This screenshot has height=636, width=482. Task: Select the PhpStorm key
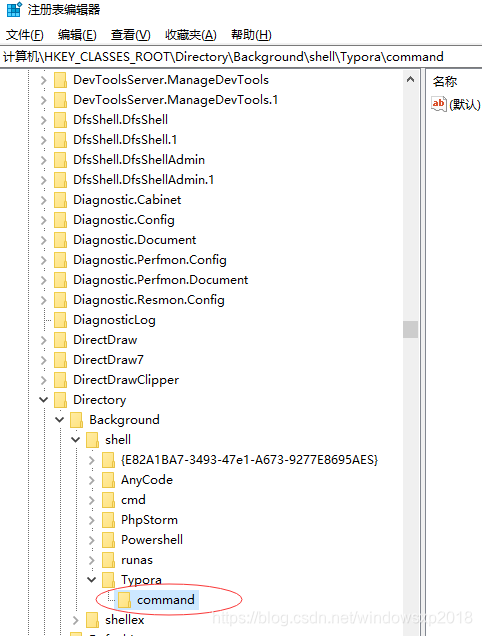pyautogui.click(x=149, y=520)
